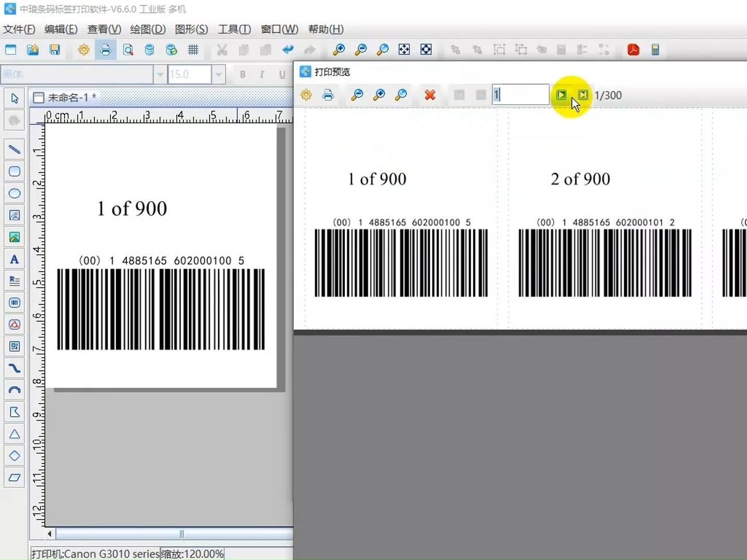Viewport: 747px width, 560px height.
Task: Select the Line drawing tool
Action: [15, 150]
